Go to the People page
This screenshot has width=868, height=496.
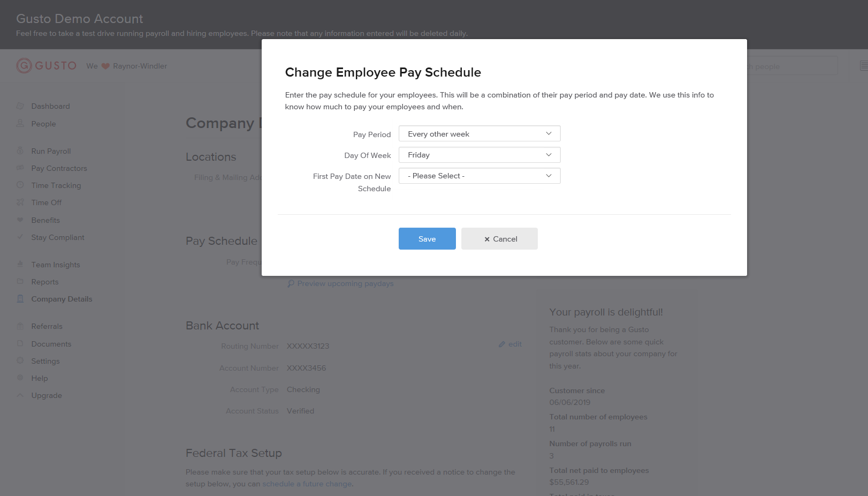coord(43,124)
